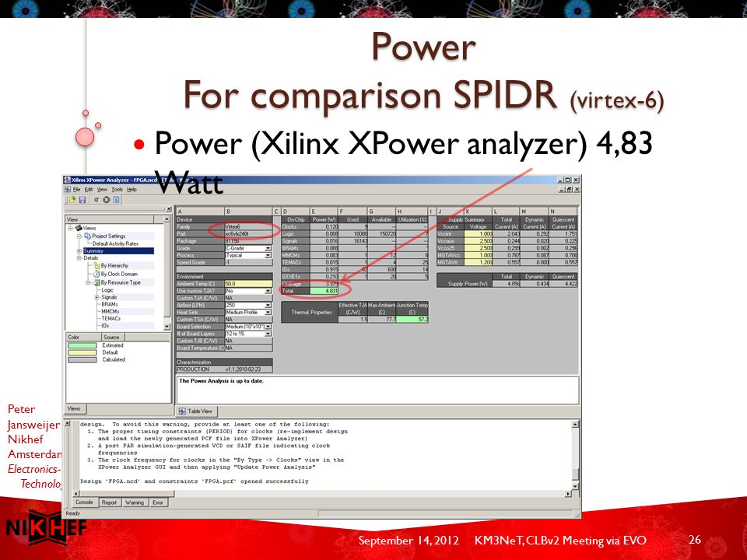Screen dimensions: 747x560
Task: Close the console panel with small X
Action: tap(67, 424)
